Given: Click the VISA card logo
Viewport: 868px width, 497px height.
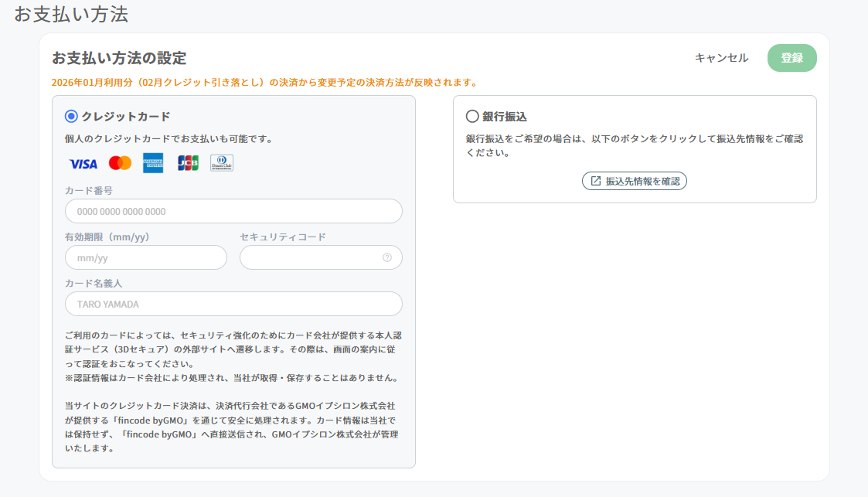Looking at the screenshot, I should tap(83, 163).
